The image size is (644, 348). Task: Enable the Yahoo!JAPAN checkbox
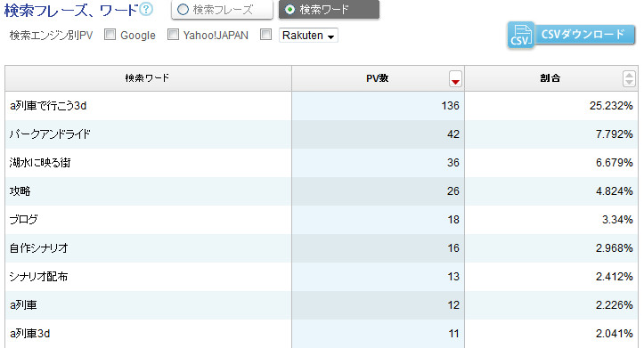tap(173, 35)
